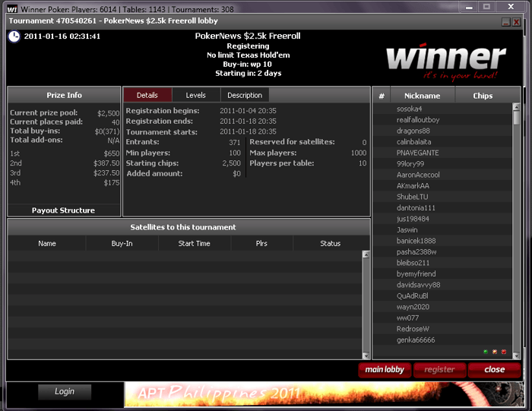532x411 pixels.
Task: Click the red status dot in player list
Action: point(504,352)
